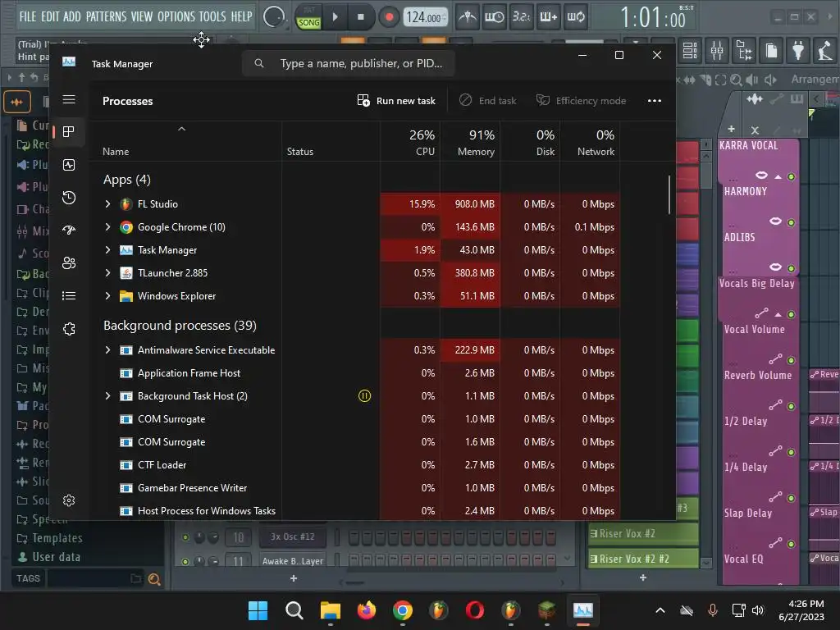Open Minecraft launcher taskbar icon
840x630 pixels.
coord(546,610)
